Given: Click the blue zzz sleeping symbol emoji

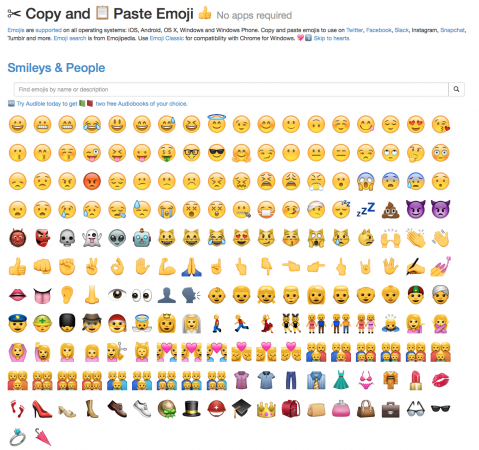Looking at the screenshot, I should click(x=366, y=210).
